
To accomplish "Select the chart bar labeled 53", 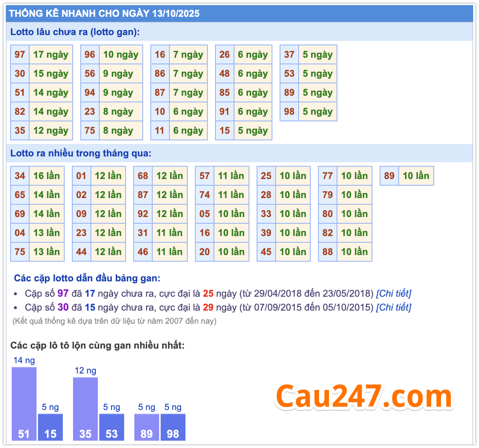I will (112, 427).
